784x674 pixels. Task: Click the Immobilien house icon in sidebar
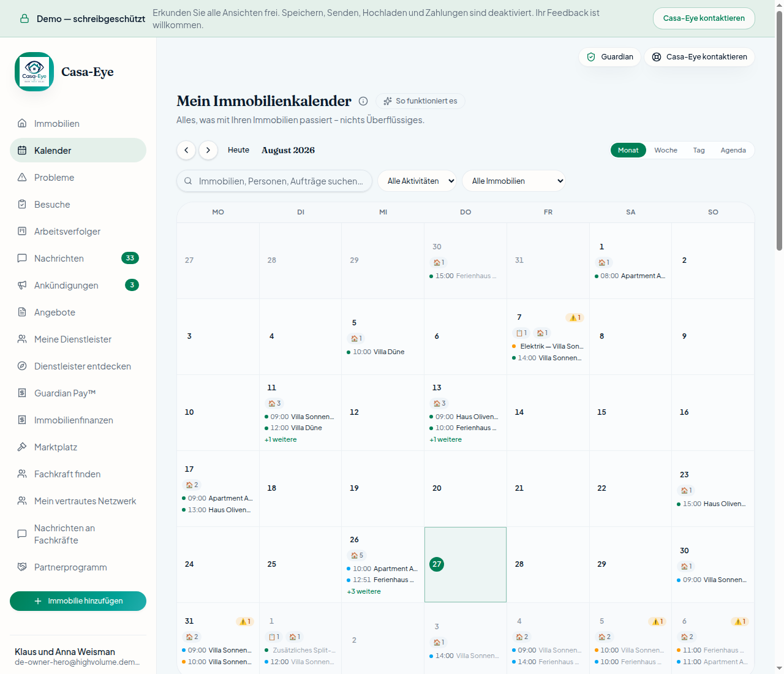coord(22,123)
